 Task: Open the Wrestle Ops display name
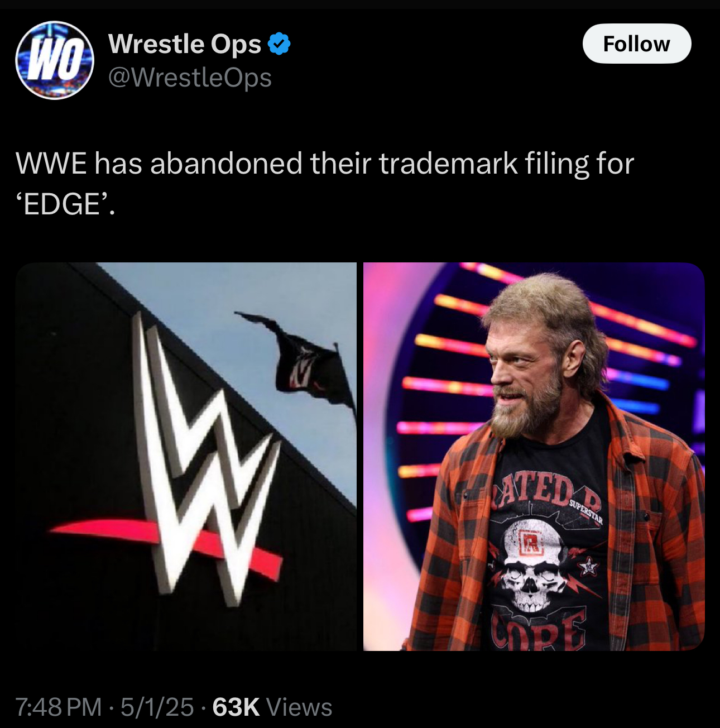(x=185, y=44)
